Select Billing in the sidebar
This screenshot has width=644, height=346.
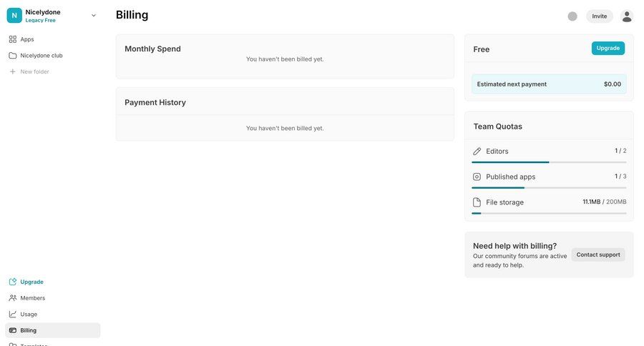click(28, 330)
